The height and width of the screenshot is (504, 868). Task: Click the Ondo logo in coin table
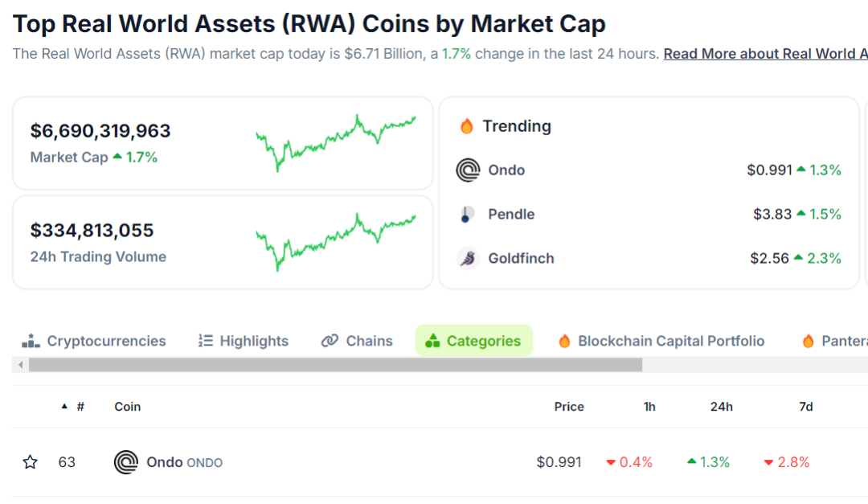(x=126, y=462)
